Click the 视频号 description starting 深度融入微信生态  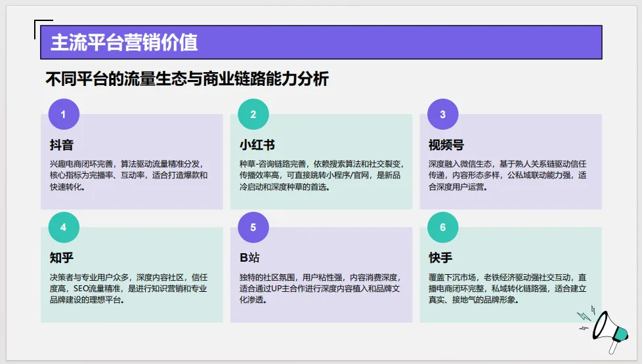click(507, 176)
